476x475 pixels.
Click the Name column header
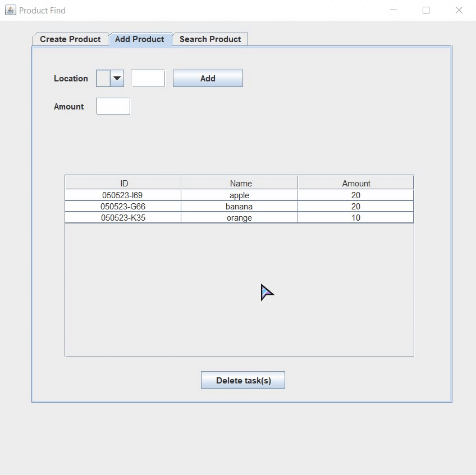click(x=240, y=183)
